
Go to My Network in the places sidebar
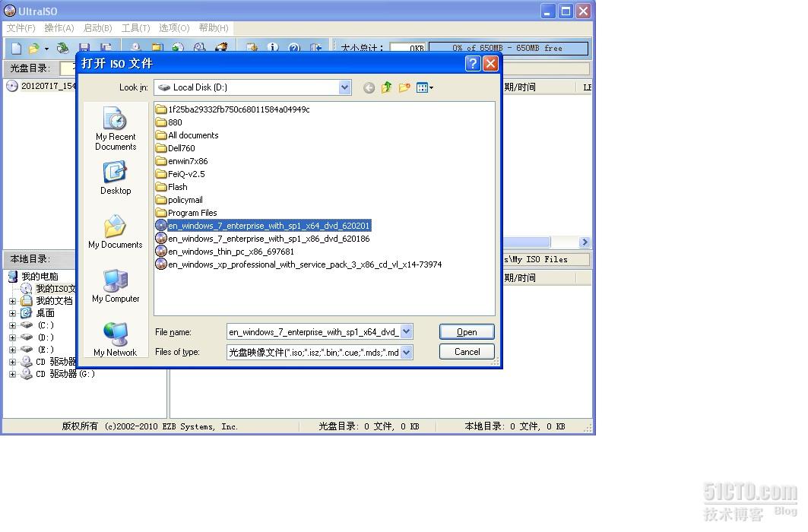coord(116,340)
